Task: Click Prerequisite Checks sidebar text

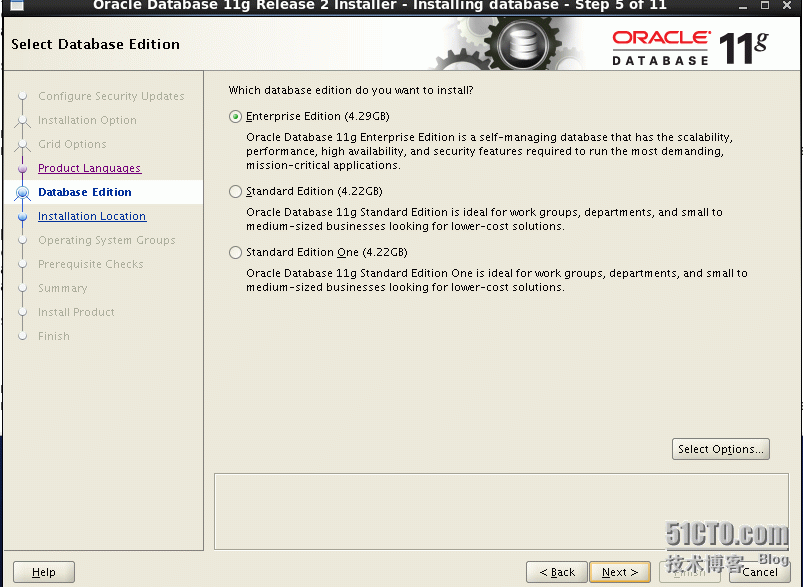Action: point(91,264)
